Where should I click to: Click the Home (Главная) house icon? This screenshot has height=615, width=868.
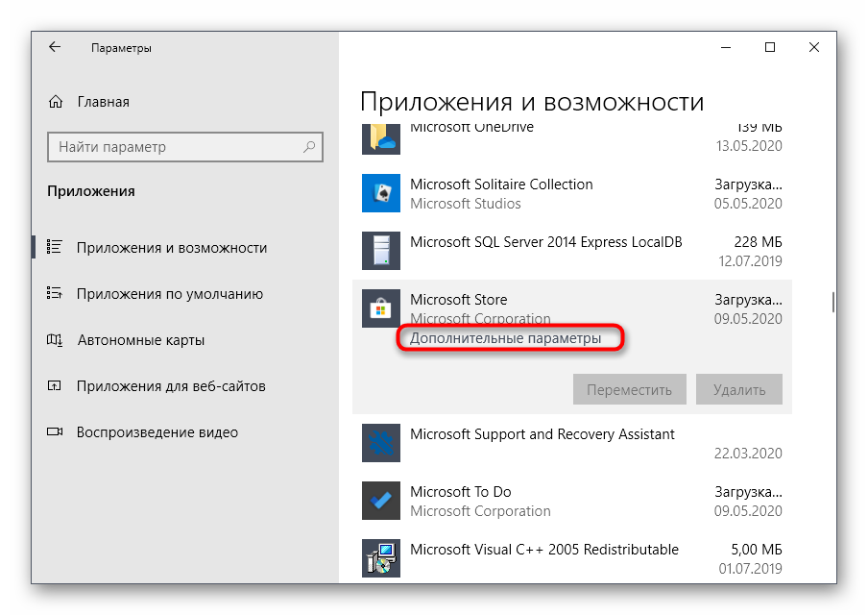[56, 102]
